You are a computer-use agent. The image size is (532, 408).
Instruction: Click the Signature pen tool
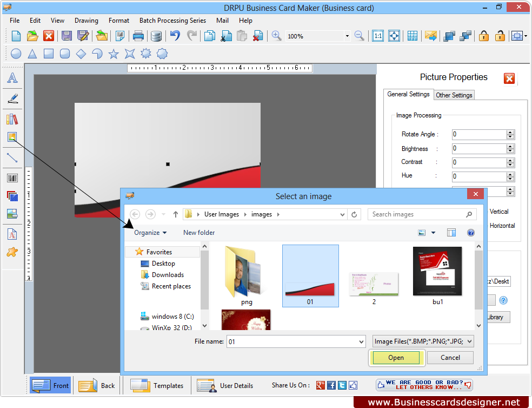pos(12,99)
